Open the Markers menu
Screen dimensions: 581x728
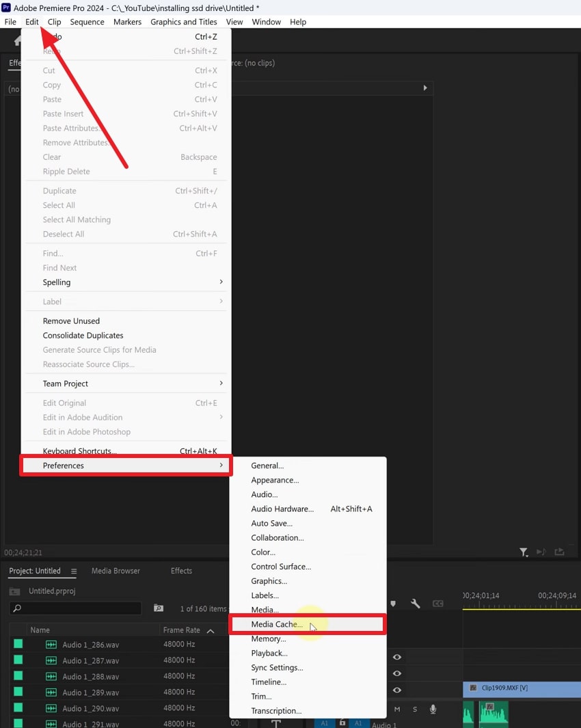click(127, 22)
